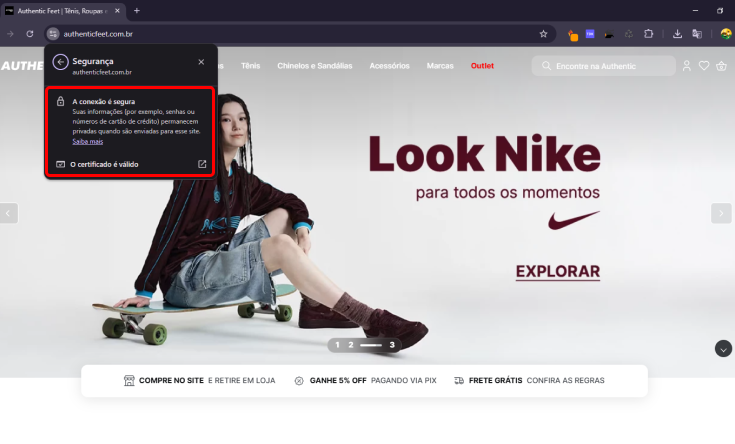The image size is (735, 444).
Task: Open Chinelos e Sandálias menu
Action: coord(315,66)
